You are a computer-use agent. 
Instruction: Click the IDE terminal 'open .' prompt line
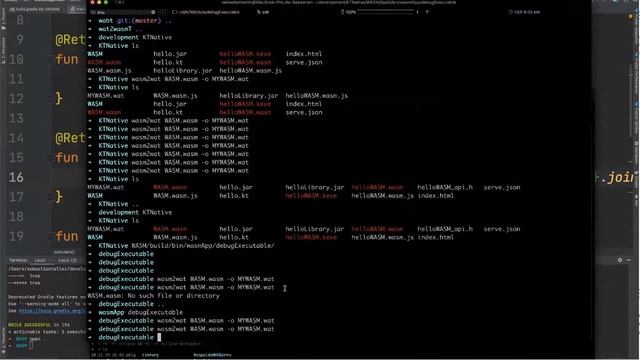point(28,339)
